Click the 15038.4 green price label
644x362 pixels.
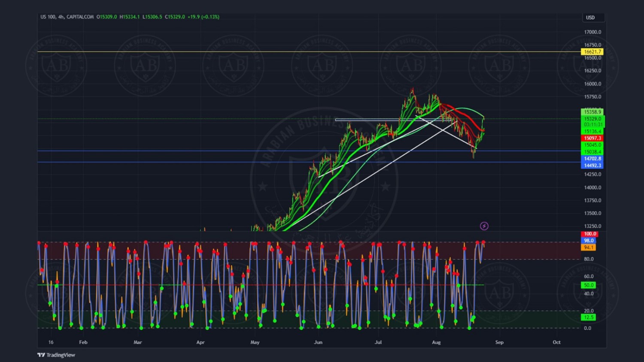pos(592,152)
